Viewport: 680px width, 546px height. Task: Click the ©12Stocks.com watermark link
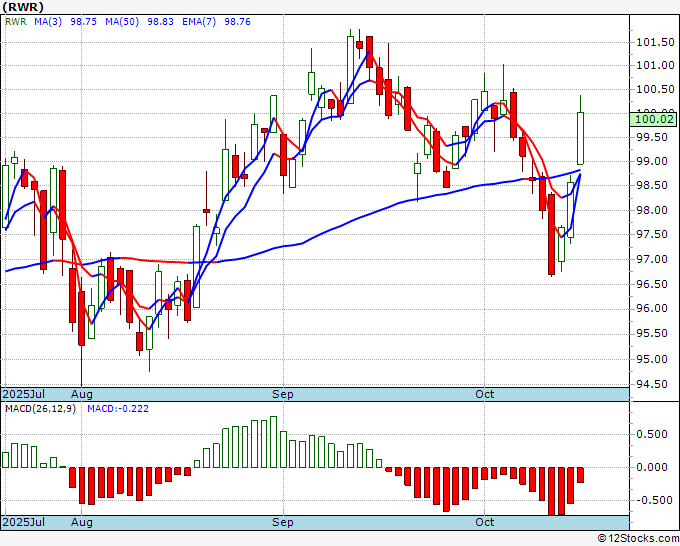pos(638,539)
